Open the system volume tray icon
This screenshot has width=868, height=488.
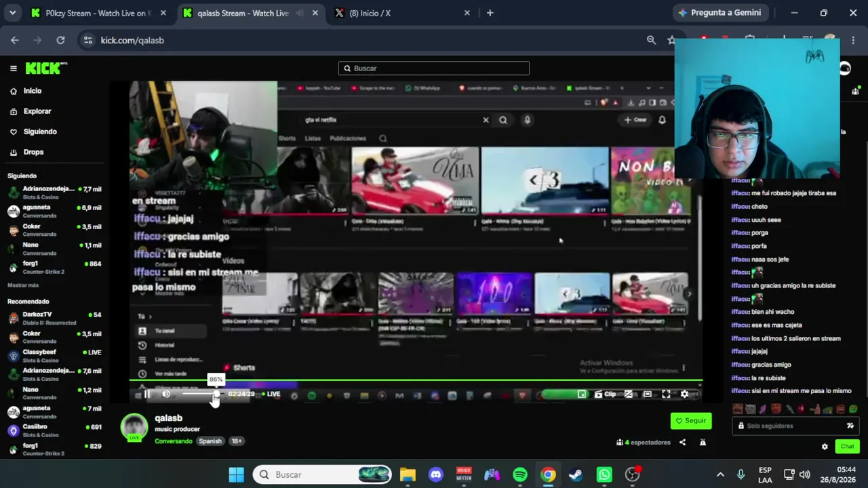(805, 474)
